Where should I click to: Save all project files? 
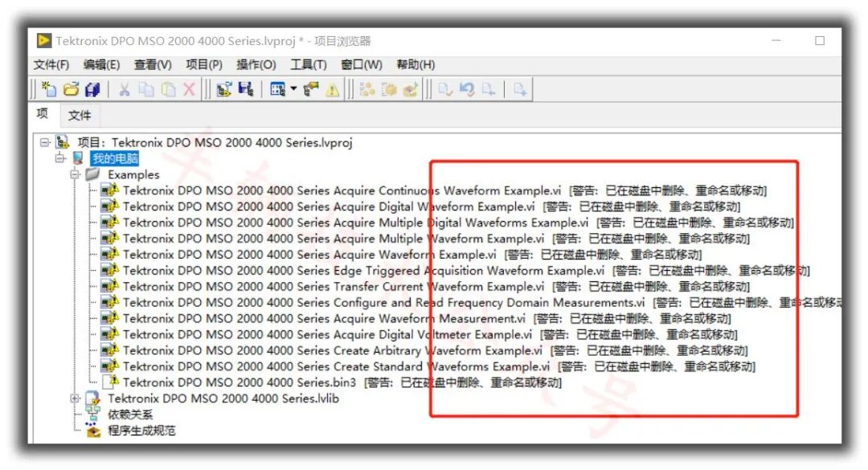(x=92, y=89)
